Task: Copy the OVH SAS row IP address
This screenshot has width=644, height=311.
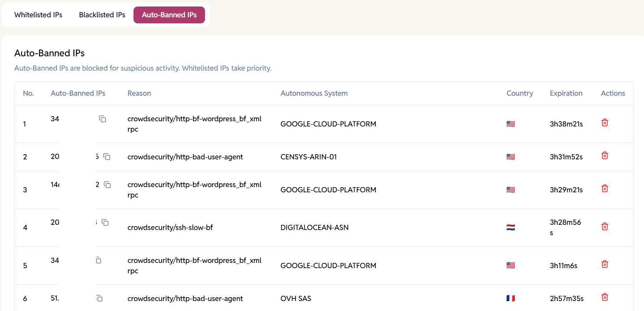Action: coord(99,298)
